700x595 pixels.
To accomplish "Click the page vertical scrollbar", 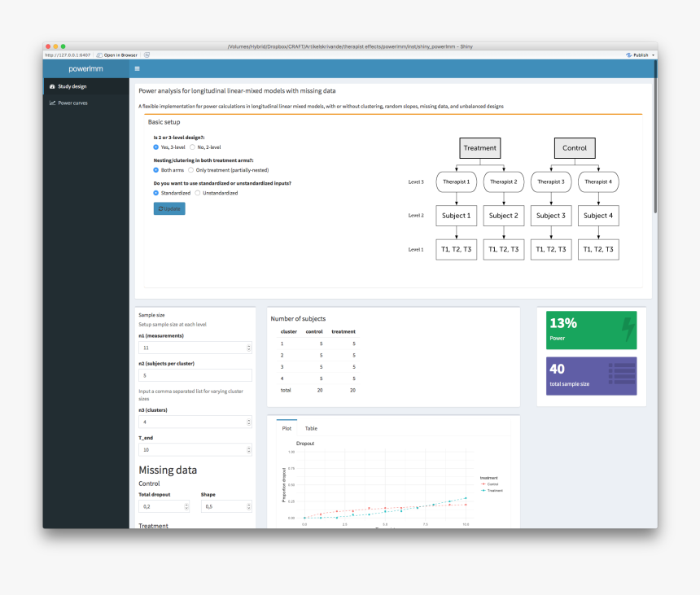I will (655, 137).
